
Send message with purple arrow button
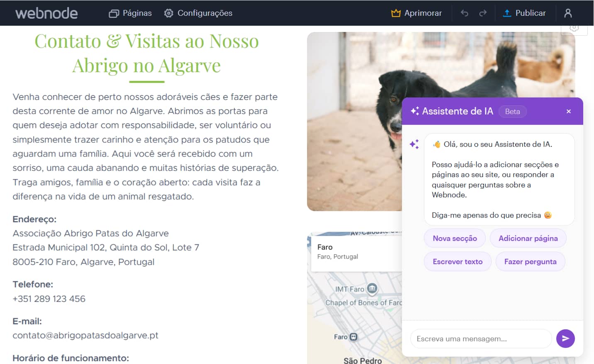(x=565, y=339)
